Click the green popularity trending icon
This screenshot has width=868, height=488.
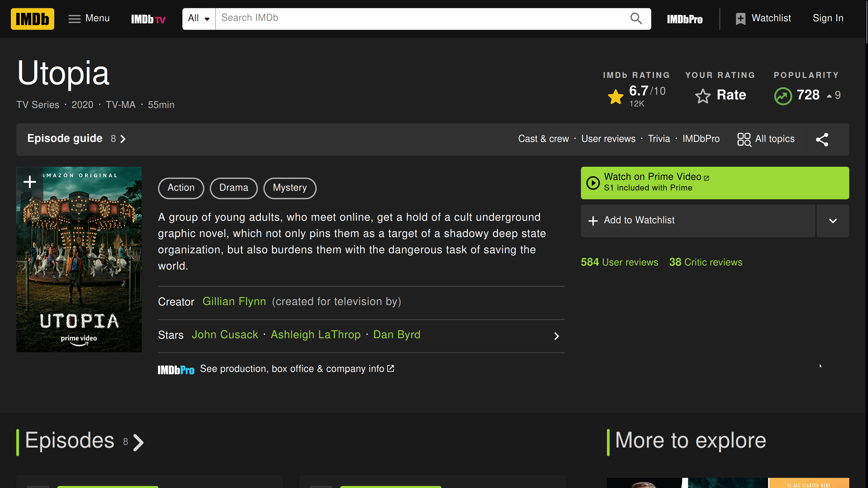click(783, 96)
